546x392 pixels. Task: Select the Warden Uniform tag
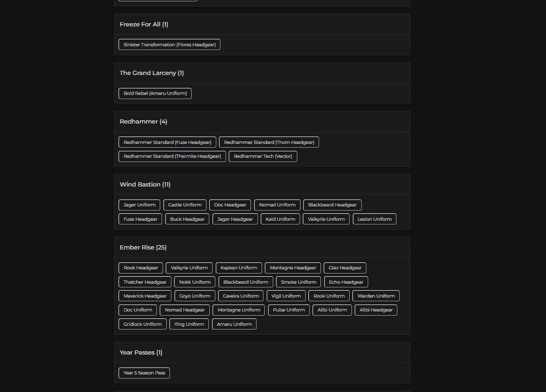point(376,296)
